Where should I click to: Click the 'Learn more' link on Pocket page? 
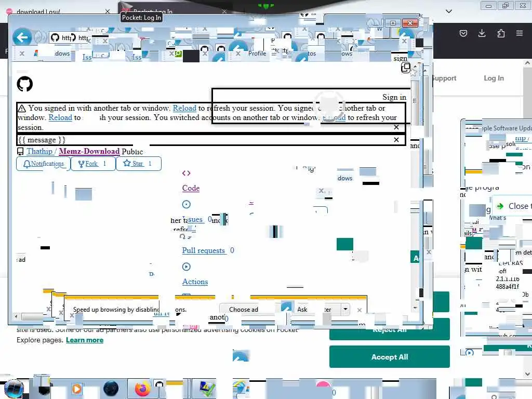pyautogui.click(x=85, y=340)
